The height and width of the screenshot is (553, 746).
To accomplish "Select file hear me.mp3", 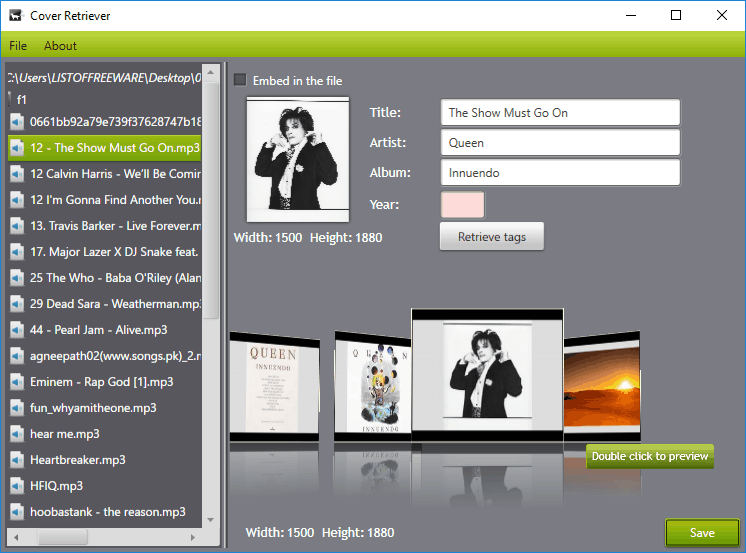I will click(x=104, y=434).
